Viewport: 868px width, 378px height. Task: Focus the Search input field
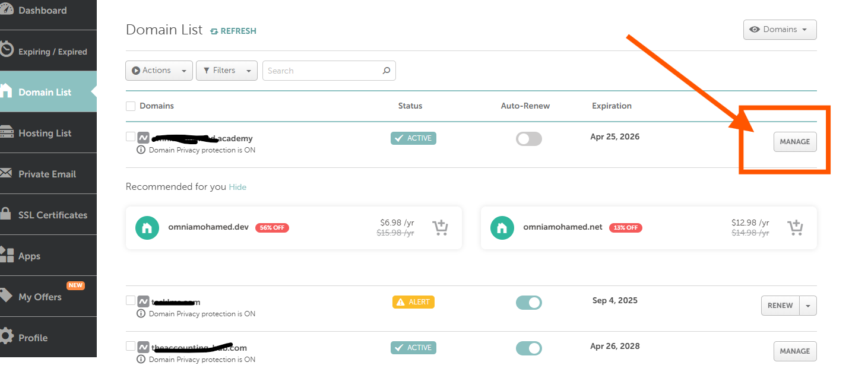tap(329, 71)
